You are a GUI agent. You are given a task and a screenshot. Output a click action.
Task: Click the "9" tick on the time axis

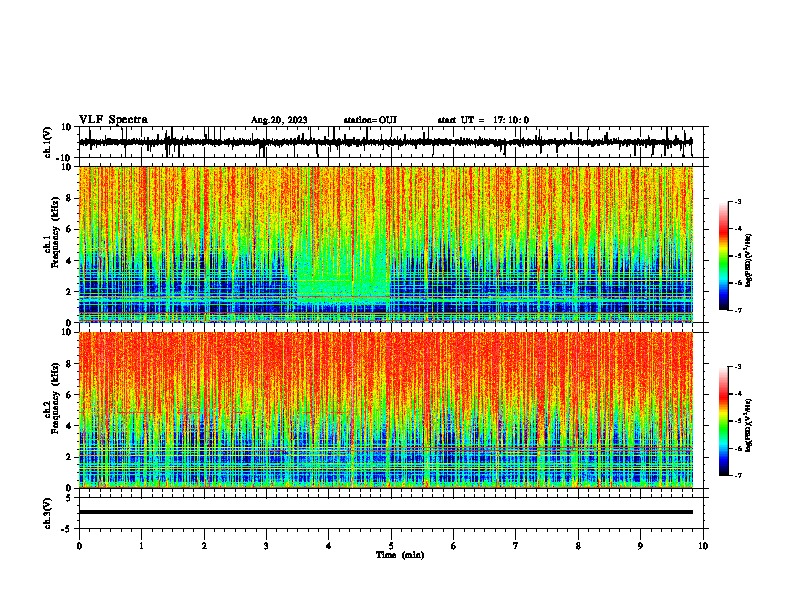tap(640, 546)
